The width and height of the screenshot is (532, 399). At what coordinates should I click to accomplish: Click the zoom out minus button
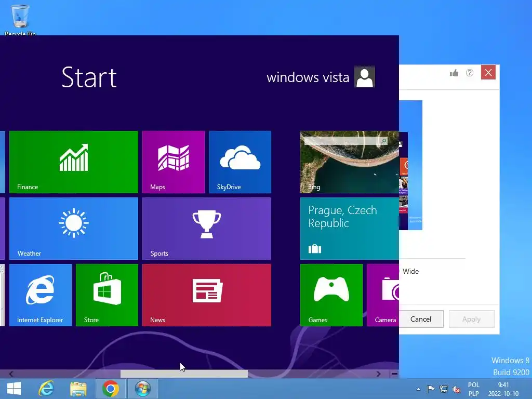point(394,374)
